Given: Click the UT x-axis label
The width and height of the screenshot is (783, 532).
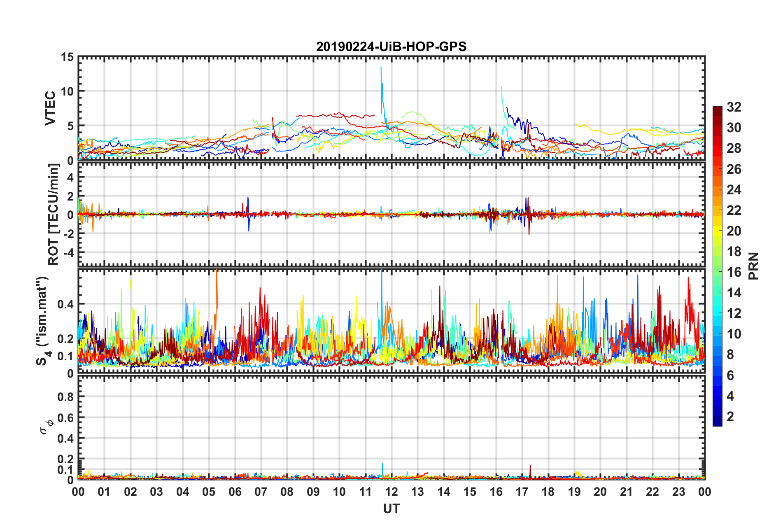Looking at the screenshot, I should click(391, 509).
